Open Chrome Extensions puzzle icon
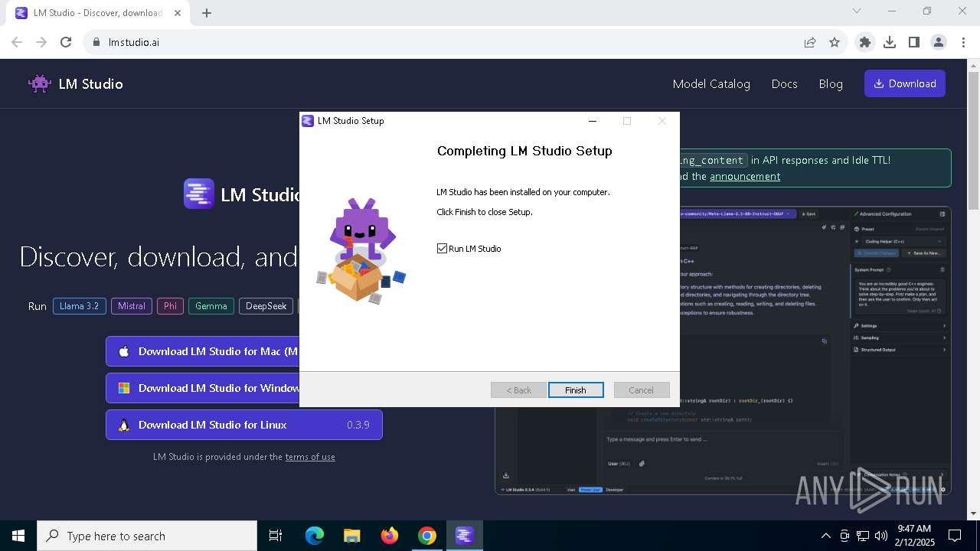This screenshot has height=551, width=980. [865, 42]
